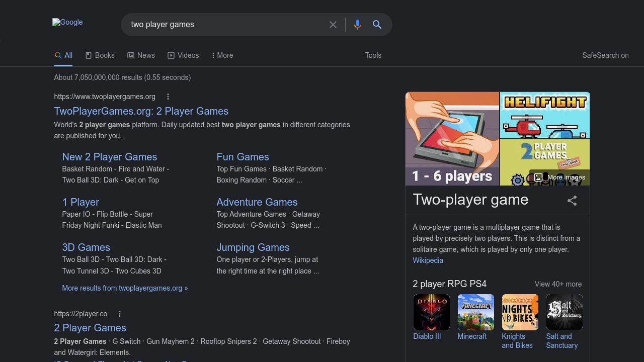Open the Adventure Games sitelink
Viewport: 644px width, 362px height.
tap(257, 202)
